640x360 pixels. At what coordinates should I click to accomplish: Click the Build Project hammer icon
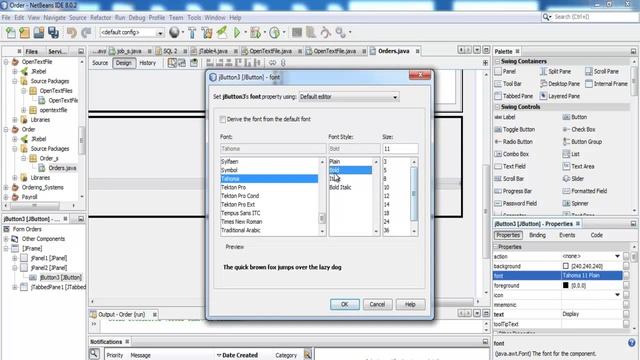click(192, 32)
